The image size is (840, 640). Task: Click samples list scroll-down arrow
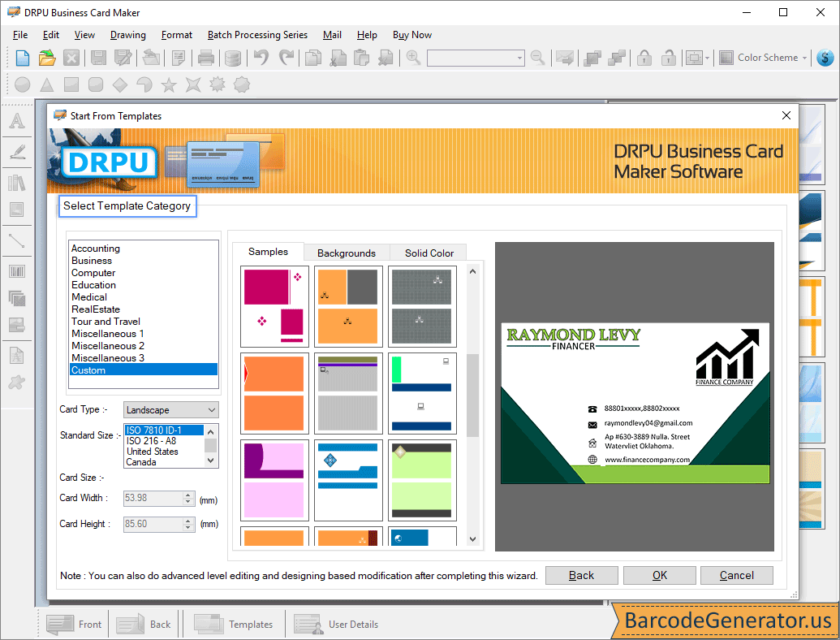472,539
